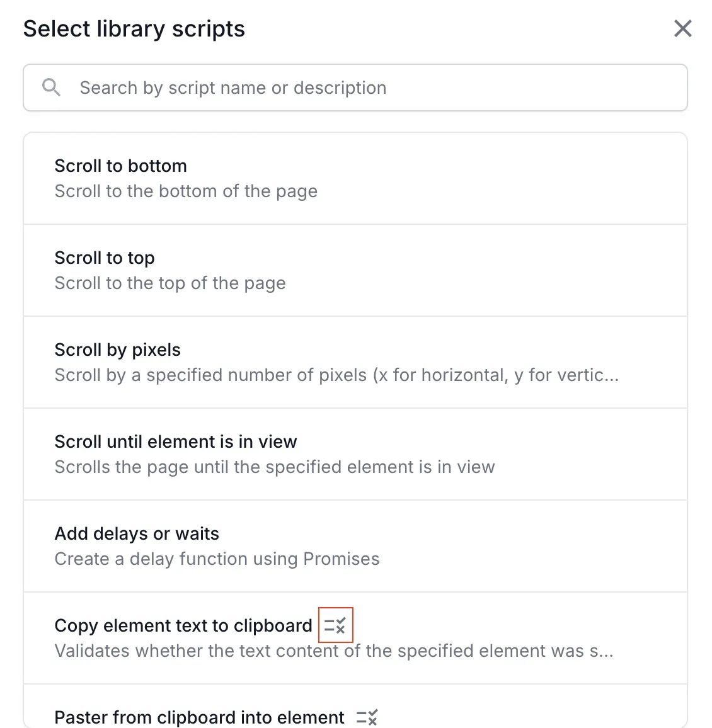Screen dimensions: 712x728
Task: Choose the "Add delays or waits" script
Action: tap(137, 534)
